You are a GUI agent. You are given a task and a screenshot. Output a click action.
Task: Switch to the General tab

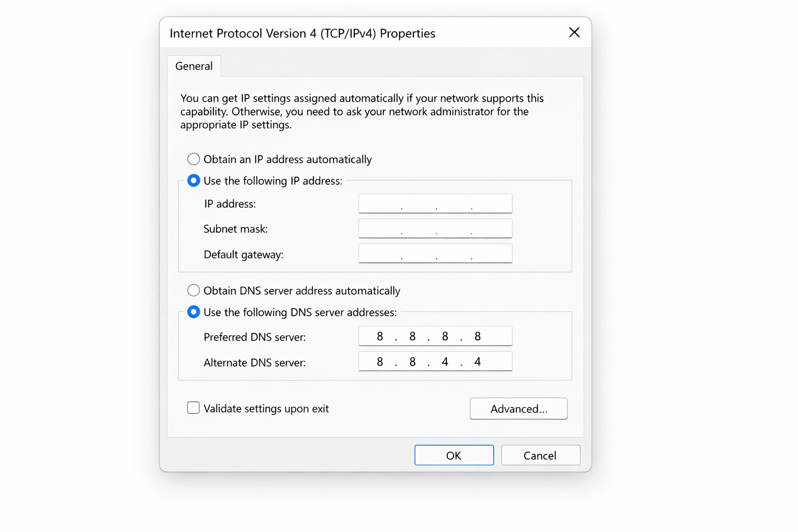coord(194,66)
